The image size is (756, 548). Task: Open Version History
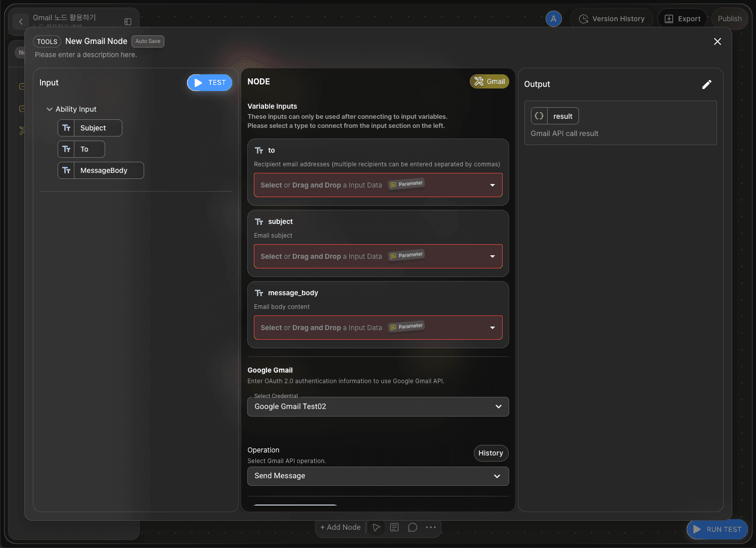pos(611,19)
